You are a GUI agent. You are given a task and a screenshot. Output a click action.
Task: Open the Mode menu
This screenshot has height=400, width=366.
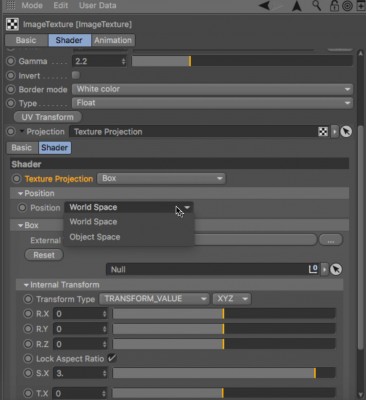pyautogui.click(x=32, y=6)
